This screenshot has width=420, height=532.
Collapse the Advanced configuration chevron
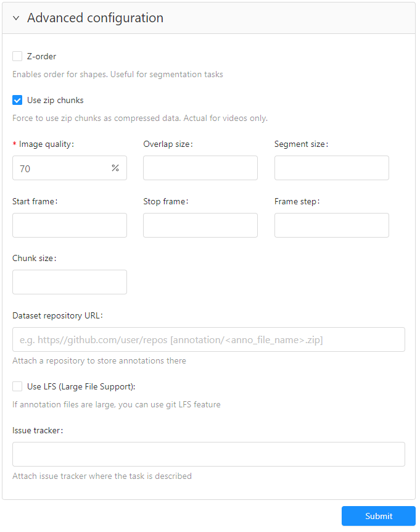tap(16, 19)
